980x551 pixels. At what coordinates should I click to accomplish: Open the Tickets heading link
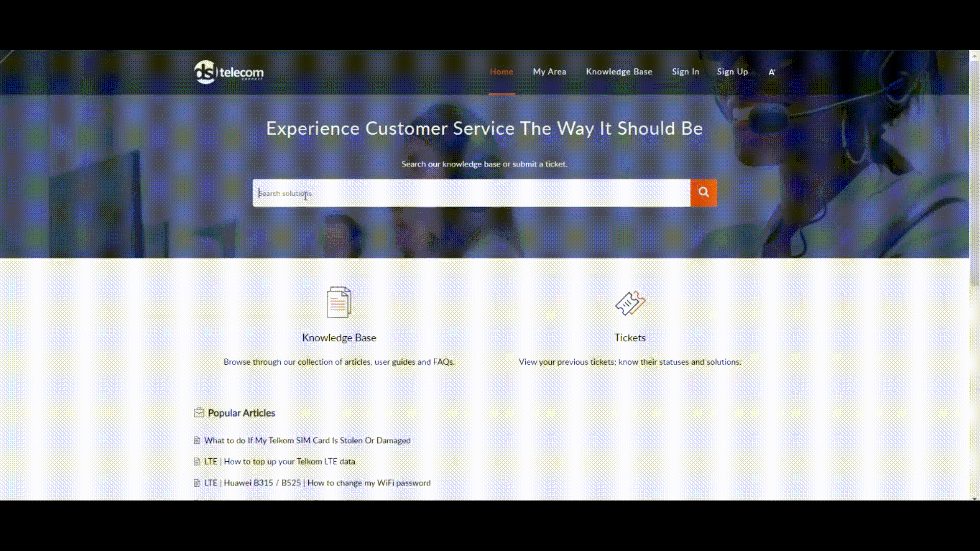630,338
